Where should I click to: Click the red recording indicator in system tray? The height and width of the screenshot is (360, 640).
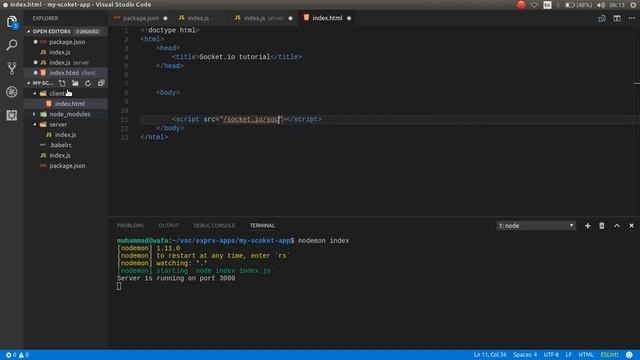(x=521, y=5)
